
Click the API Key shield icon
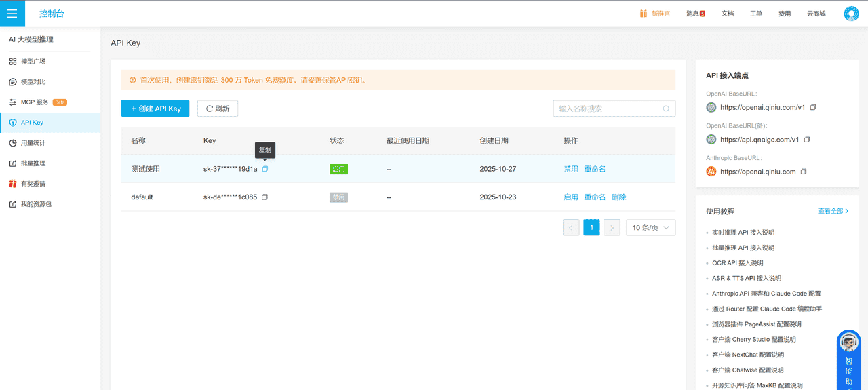click(13, 123)
